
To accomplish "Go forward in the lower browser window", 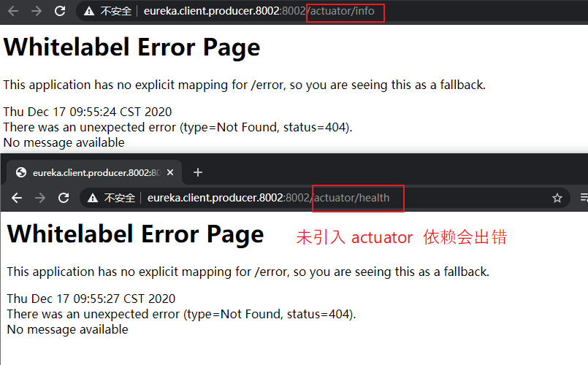I will pyautogui.click(x=40, y=198).
